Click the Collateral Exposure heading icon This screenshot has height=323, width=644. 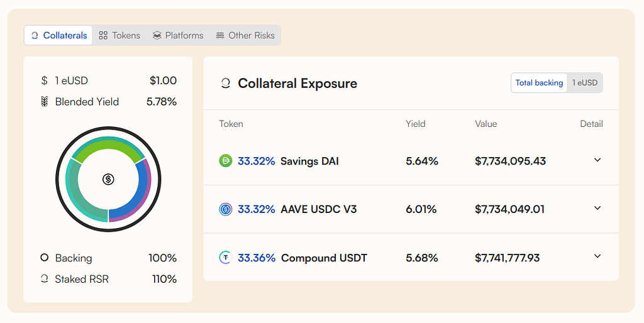[225, 84]
